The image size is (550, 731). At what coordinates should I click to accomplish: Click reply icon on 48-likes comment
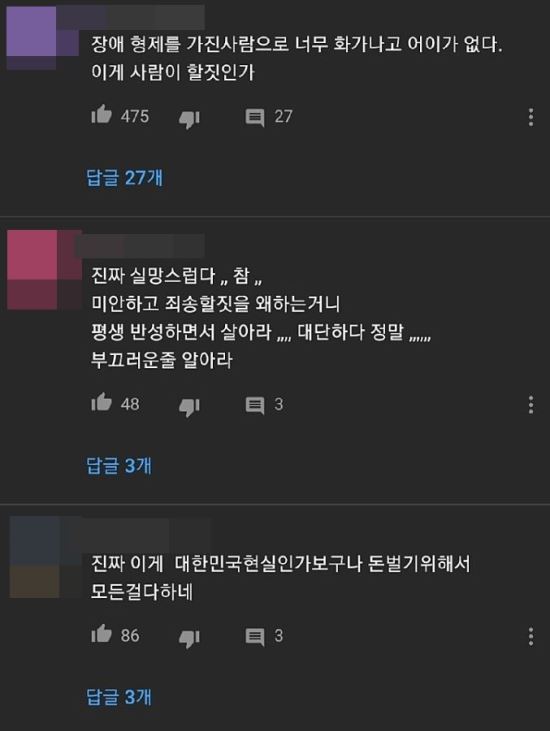click(255, 405)
